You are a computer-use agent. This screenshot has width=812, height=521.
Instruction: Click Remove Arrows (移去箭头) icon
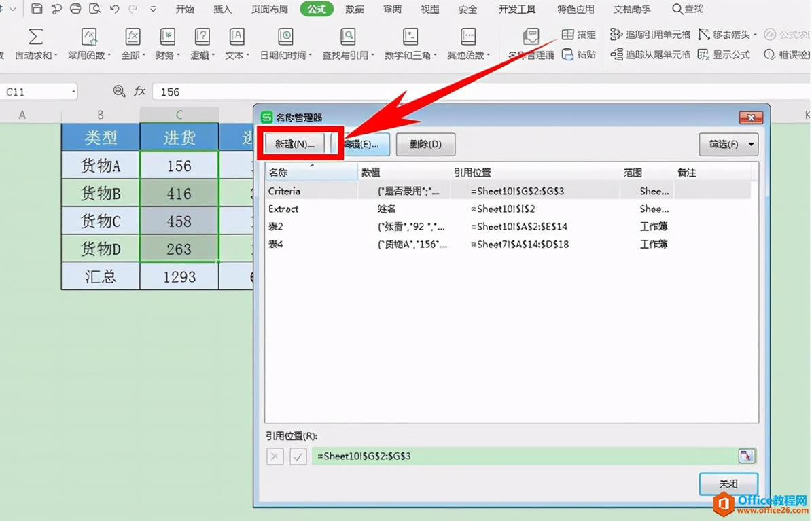703,35
